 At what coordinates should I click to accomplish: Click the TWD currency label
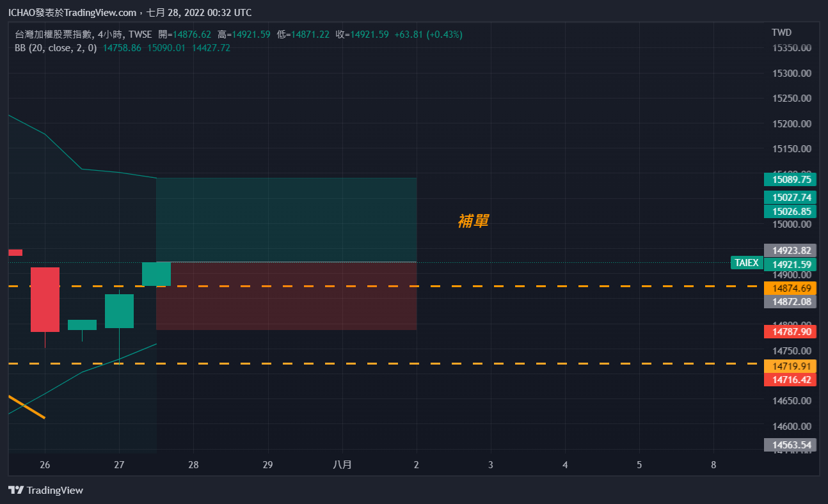coord(781,32)
